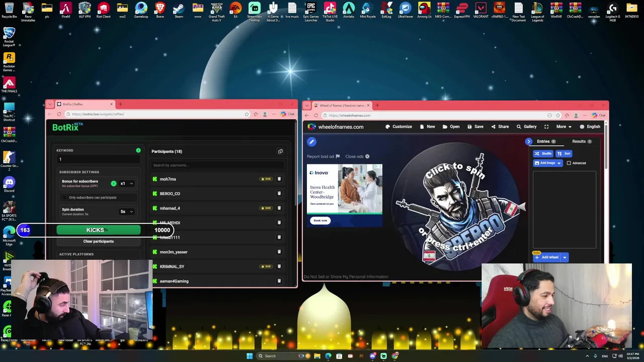Screen dimensions: 644x362
Task: Open the Brave desktop shortcut
Action: point(160,11)
